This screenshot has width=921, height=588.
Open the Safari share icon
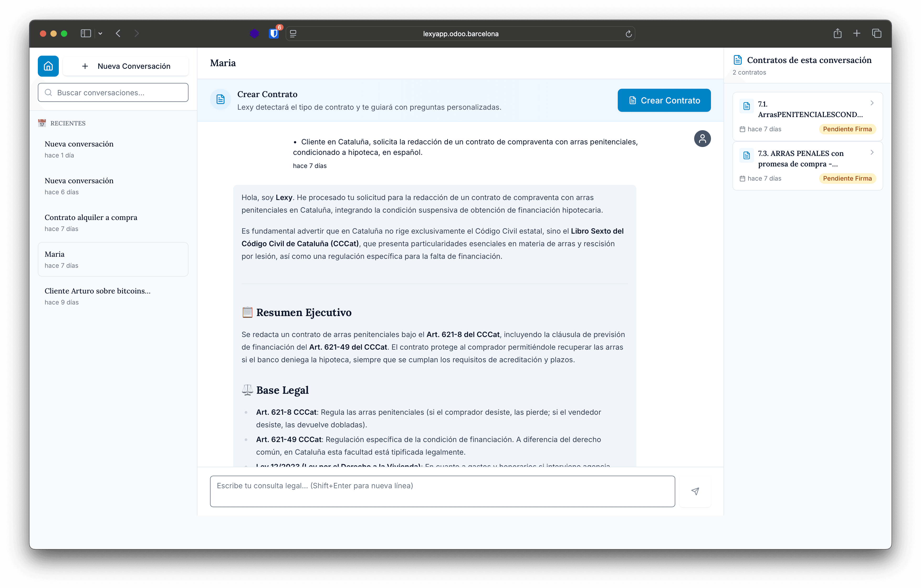click(x=837, y=34)
